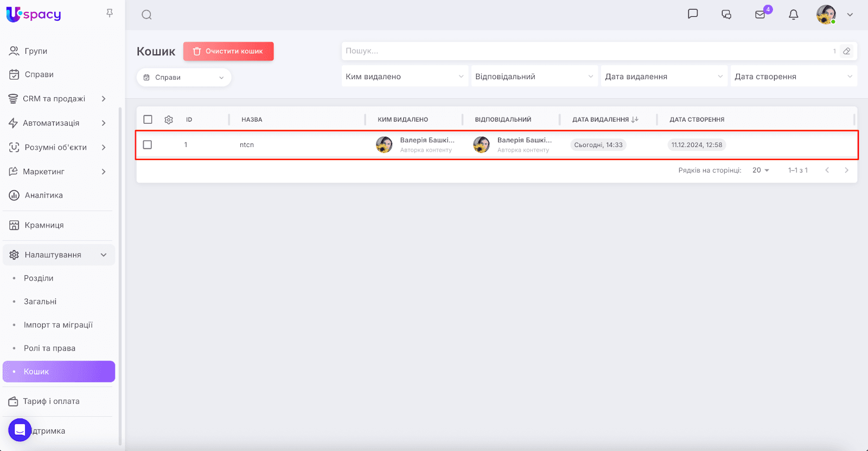Open the notifications bell
Viewport: 868px width, 451px height.
794,15
